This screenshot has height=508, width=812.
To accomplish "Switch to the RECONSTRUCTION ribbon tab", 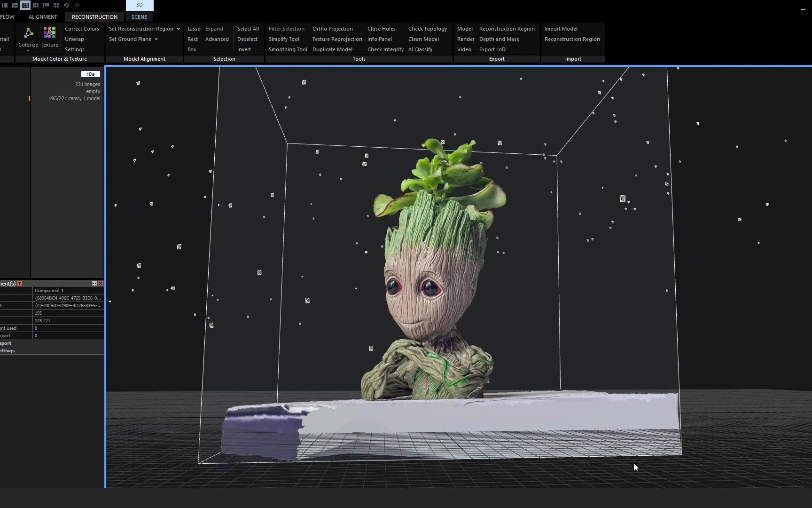I will point(94,17).
